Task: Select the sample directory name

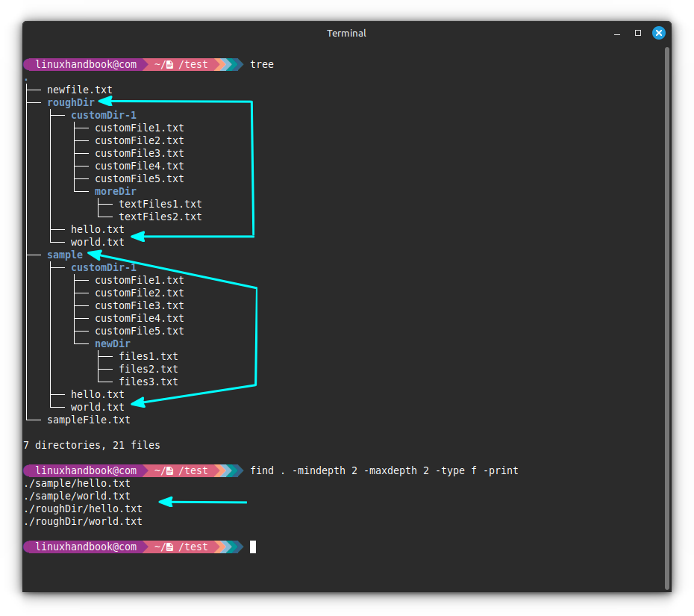Action: tap(64, 255)
